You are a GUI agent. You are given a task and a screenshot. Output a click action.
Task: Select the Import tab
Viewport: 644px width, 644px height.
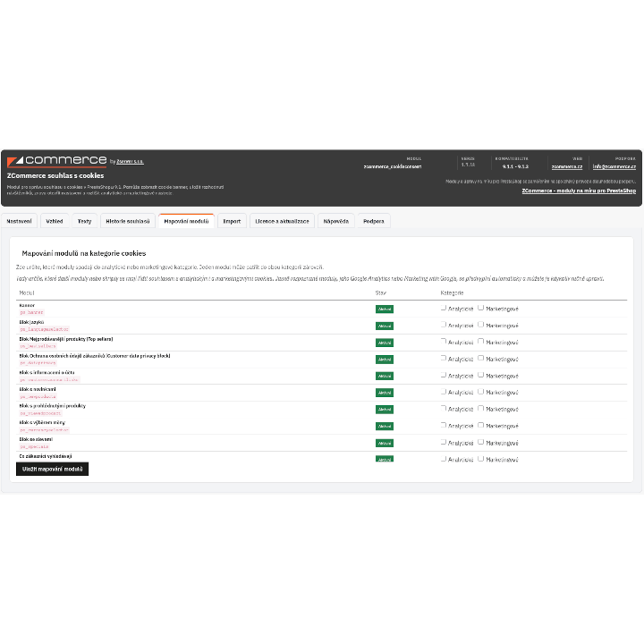click(232, 221)
